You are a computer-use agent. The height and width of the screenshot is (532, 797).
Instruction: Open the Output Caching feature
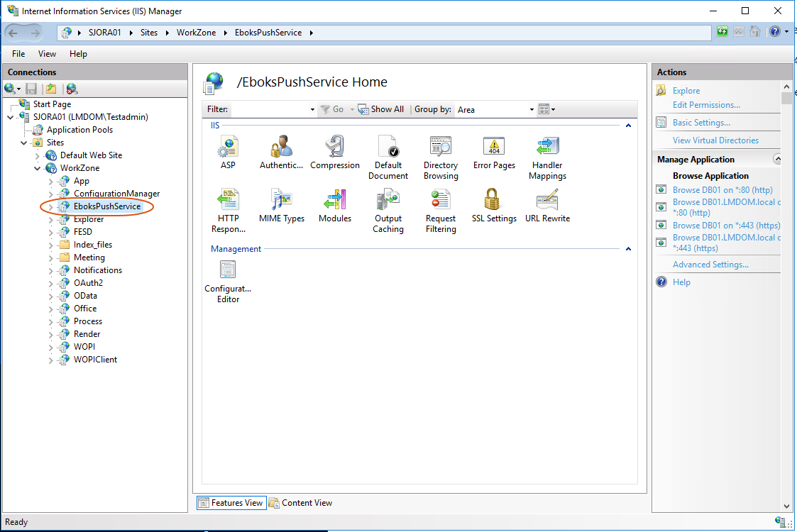387,211
